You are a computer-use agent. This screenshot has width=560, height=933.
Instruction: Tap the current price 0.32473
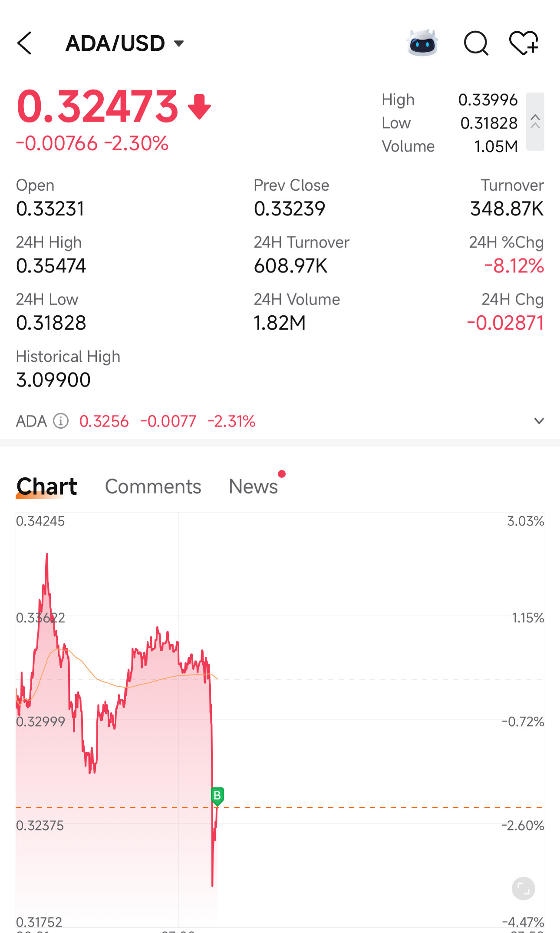pos(97,106)
